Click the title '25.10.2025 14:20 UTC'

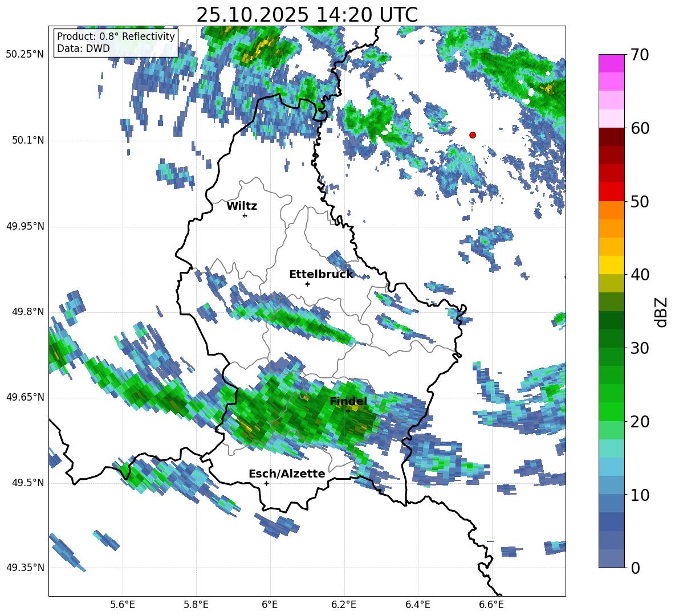[x=307, y=15]
